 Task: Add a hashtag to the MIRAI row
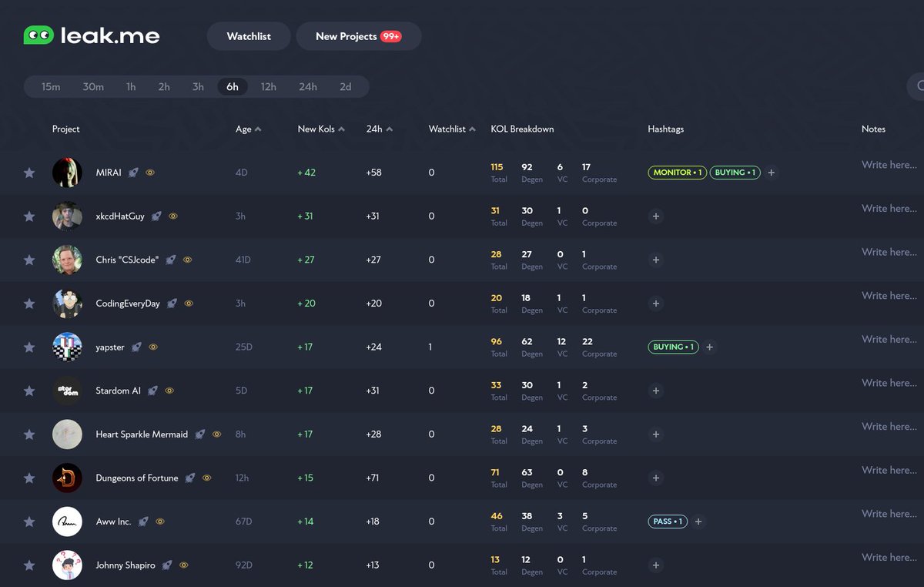click(x=772, y=173)
